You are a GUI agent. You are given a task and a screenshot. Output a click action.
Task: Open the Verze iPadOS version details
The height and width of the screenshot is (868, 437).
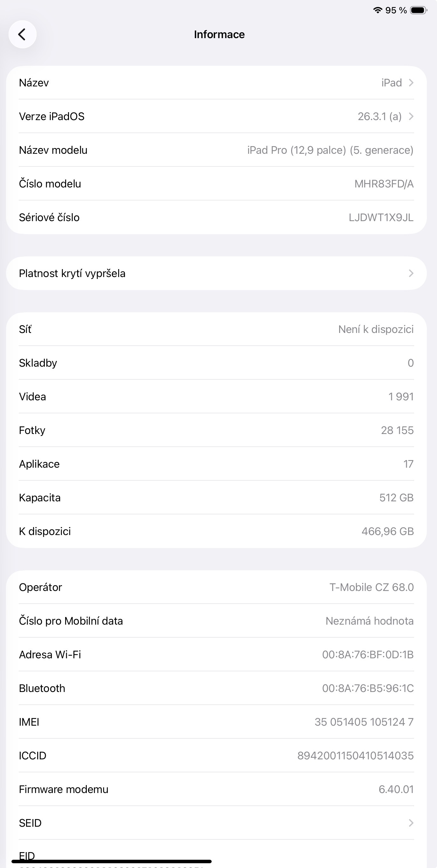coord(216,116)
